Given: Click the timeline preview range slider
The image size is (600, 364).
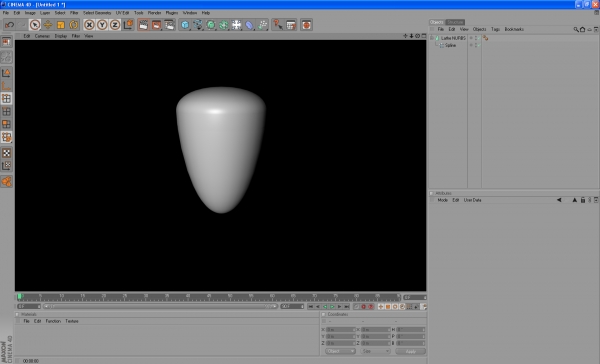Looking at the screenshot, I should pos(160,307).
